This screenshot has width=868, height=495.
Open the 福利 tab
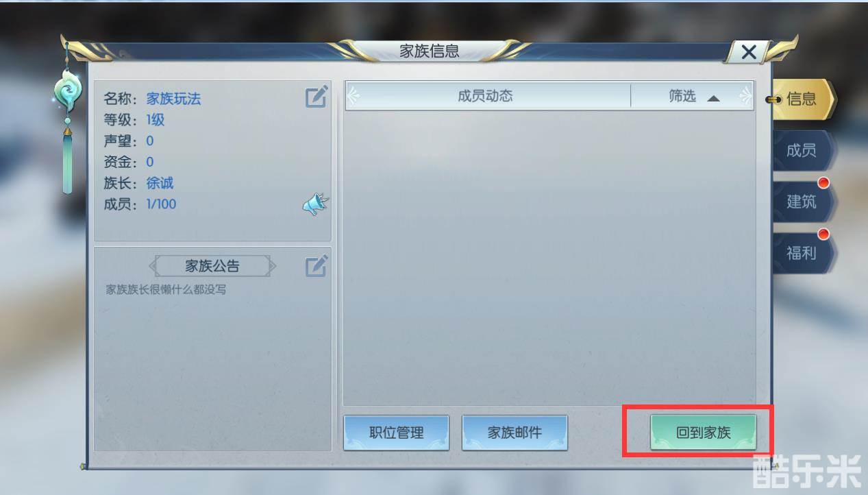click(x=802, y=252)
